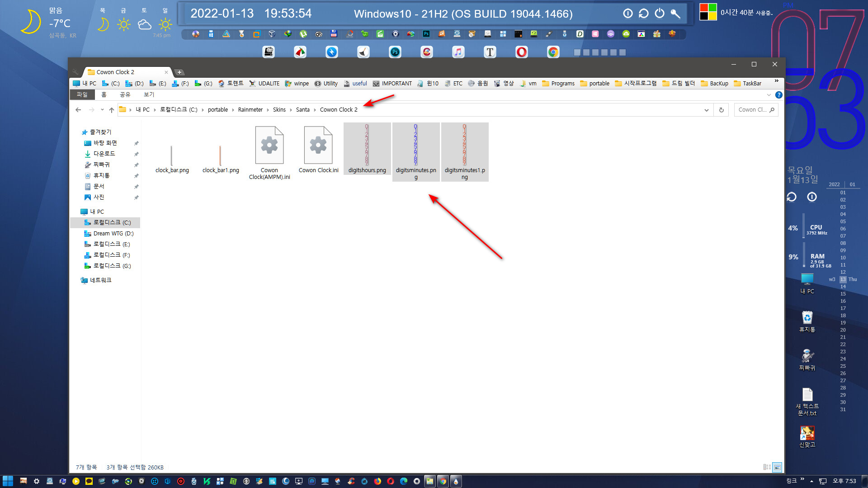Open the CCleaner icon in the dock
Viewport: 868px width, 488px height.
pos(427,52)
